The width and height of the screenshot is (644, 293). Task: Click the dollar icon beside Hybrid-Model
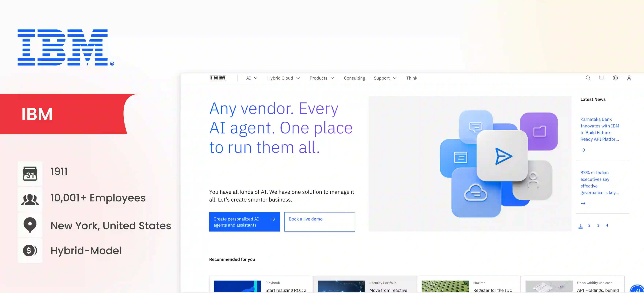pyautogui.click(x=30, y=250)
